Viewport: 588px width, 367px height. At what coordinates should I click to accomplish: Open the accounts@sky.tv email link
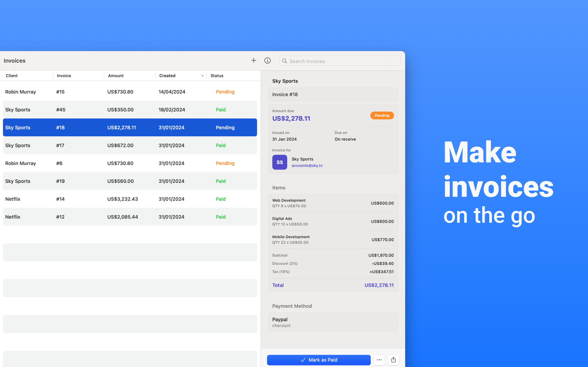coord(307,165)
